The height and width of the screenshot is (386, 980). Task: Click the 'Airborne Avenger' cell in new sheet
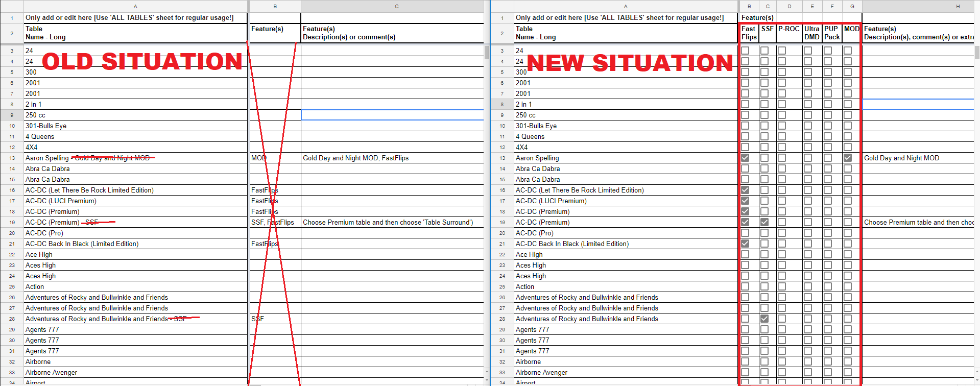[626, 372]
